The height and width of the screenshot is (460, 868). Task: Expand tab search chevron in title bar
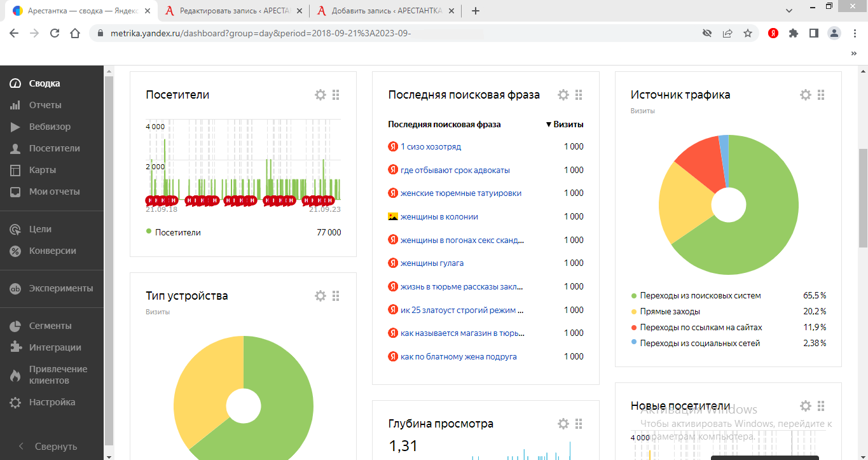click(x=789, y=11)
